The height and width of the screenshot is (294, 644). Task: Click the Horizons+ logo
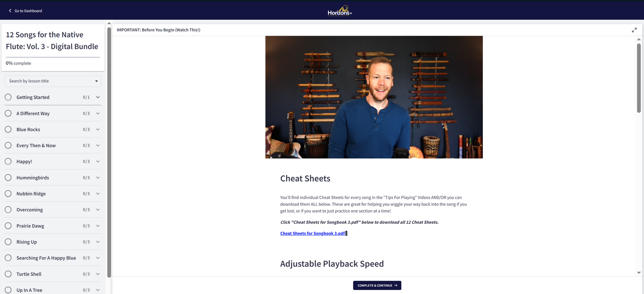340,10
